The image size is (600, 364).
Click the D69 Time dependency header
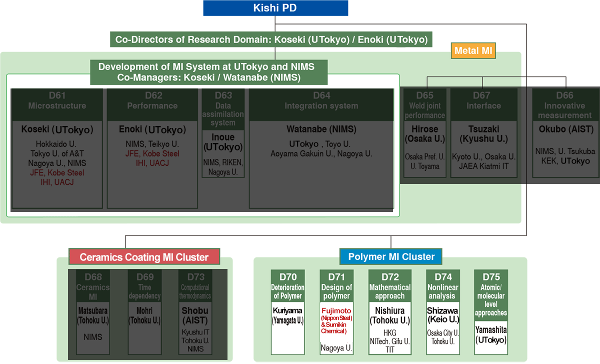pyautogui.click(x=144, y=286)
